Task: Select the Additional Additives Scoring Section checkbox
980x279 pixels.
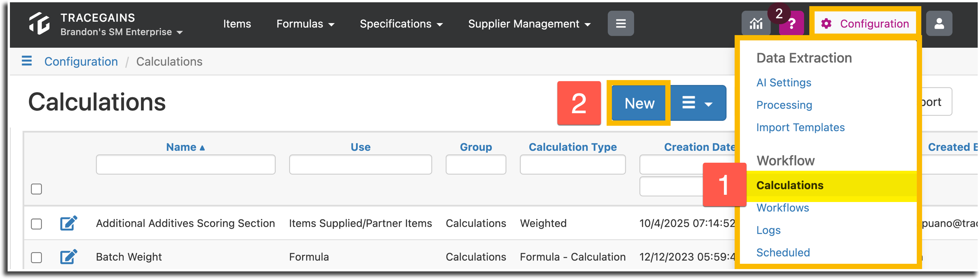Action: tap(37, 224)
